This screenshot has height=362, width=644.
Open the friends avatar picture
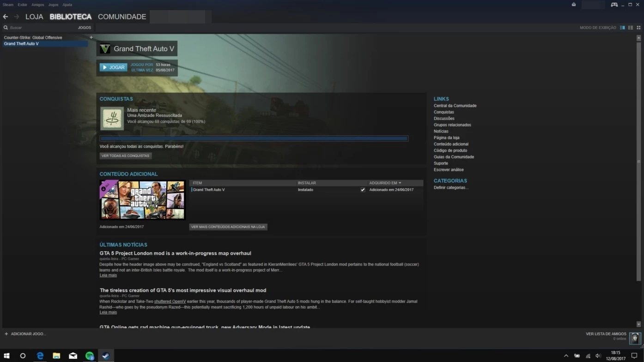coord(635,338)
